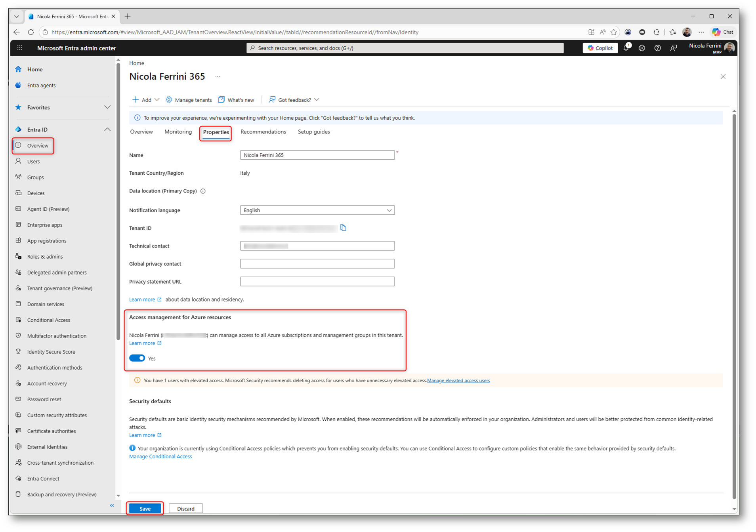Click the Privacy statement URL field
Image resolution: width=756 pixels, height=532 pixels.
(x=317, y=282)
